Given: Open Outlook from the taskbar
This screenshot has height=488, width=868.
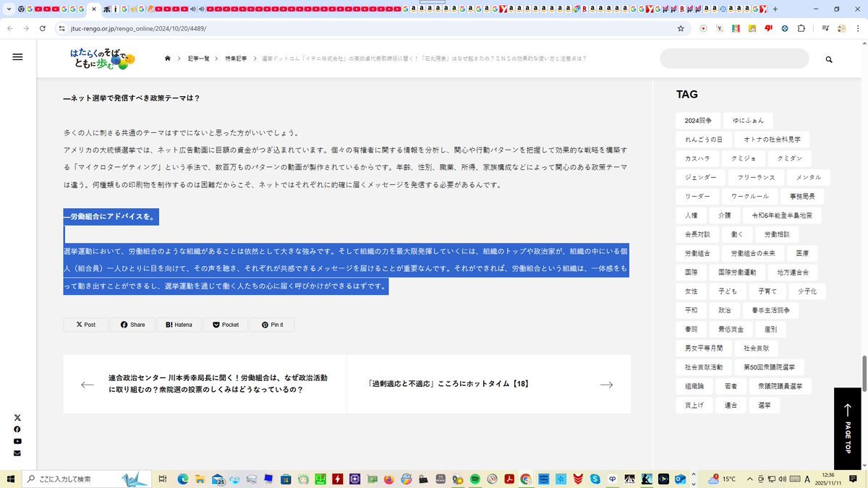Looking at the screenshot, I should pos(681,479).
